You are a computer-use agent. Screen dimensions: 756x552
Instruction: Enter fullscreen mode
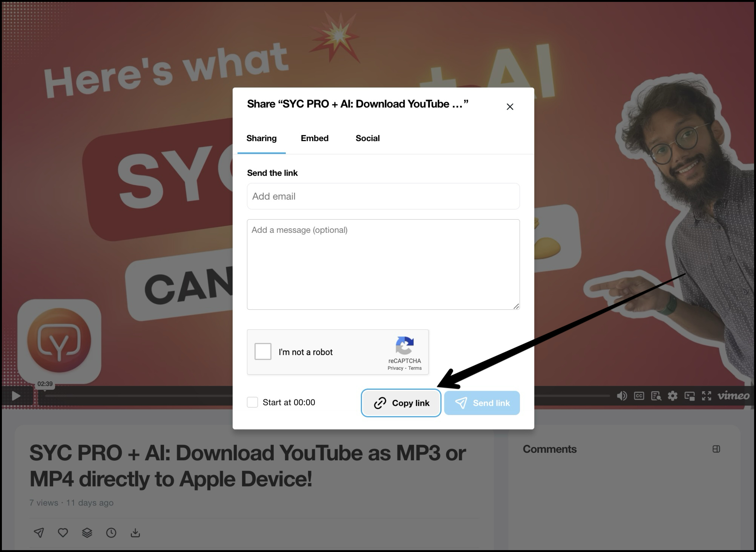706,396
